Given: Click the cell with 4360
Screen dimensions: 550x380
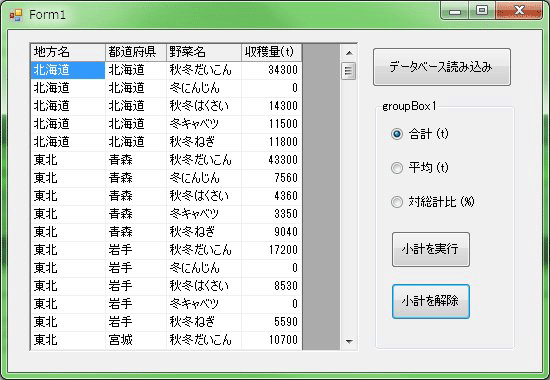Looking at the screenshot, I should (x=271, y=196).
